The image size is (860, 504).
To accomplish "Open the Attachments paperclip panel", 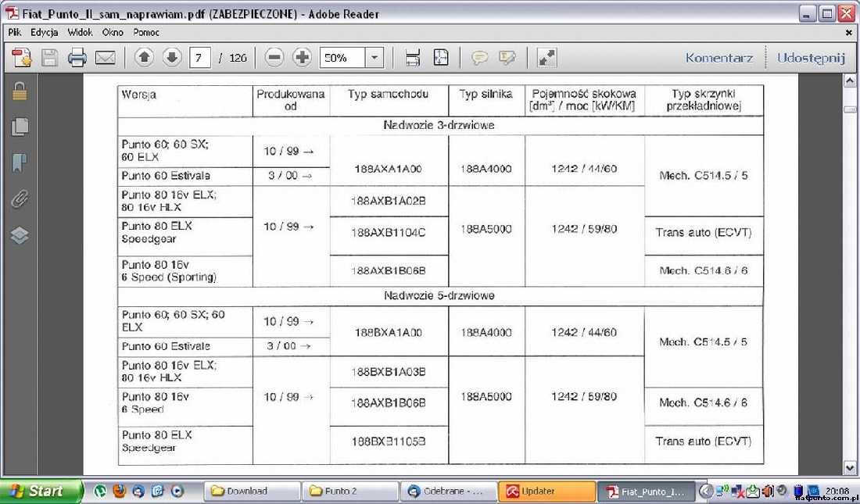I will [x=20, y=199].
